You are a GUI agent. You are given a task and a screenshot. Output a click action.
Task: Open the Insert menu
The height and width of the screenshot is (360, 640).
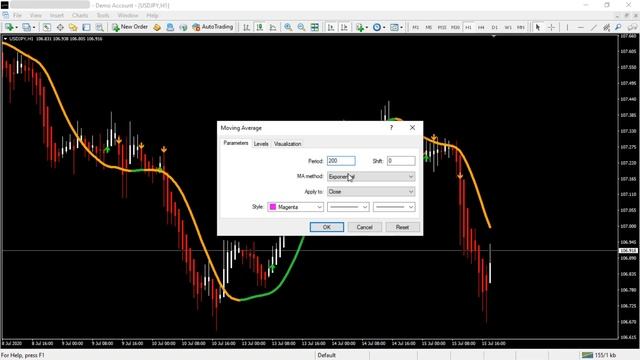coord(57,15)
